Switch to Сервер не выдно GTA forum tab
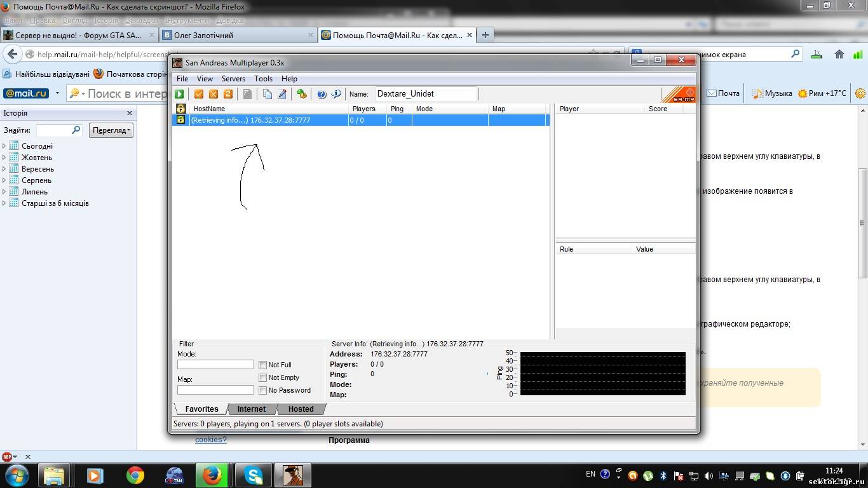 (80, 36)
